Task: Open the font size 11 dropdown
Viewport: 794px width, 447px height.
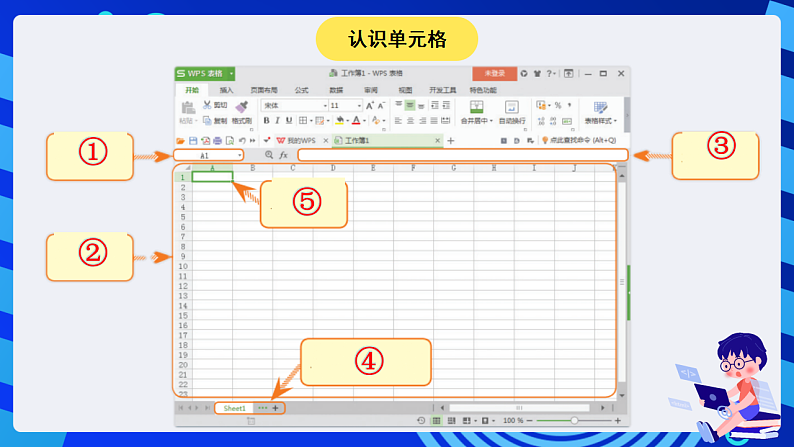Action: pos(359,105)
